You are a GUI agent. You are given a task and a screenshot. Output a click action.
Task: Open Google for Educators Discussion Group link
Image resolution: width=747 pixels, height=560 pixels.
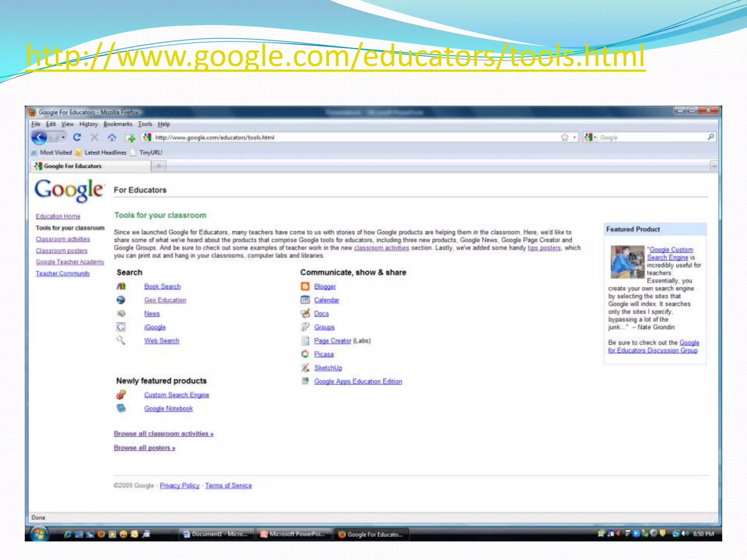pos(653,346)
